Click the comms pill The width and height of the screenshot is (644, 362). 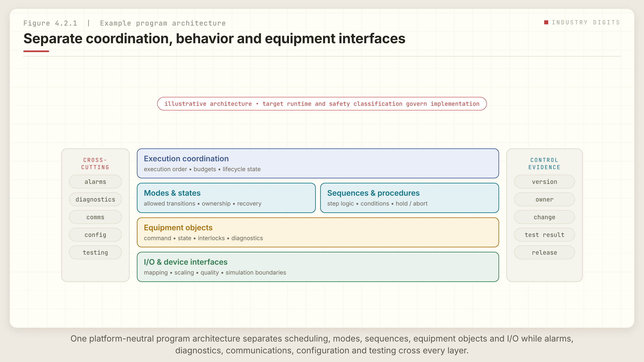click(95, 217)
